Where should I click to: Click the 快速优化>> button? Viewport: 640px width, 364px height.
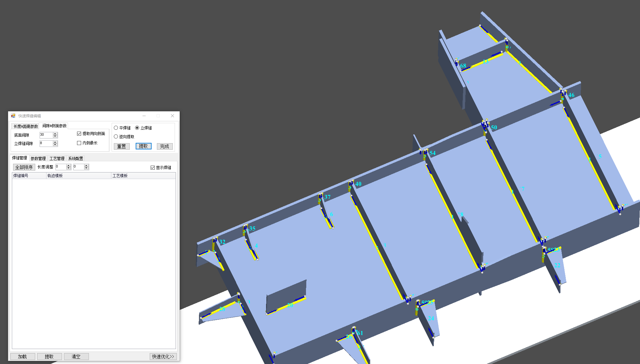tap(163, 357)
